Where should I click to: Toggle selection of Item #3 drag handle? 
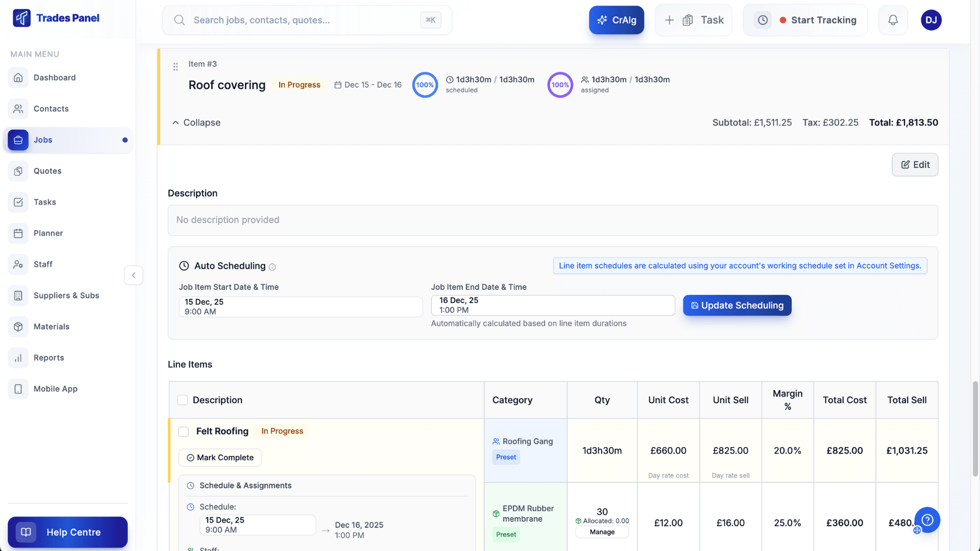click(175, 67)
